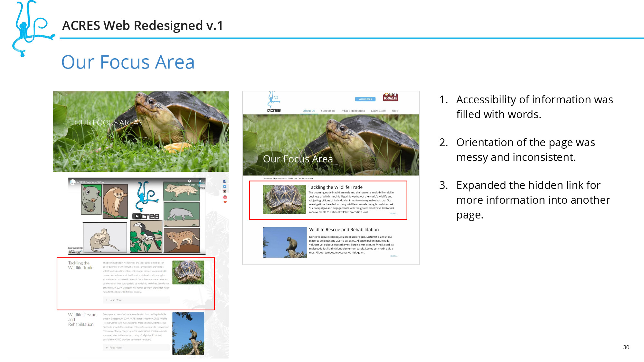Click the About breadcrumb link
The width and height of the screenshot is (644, 362).
pyautogui.click(x=276, y=178)
